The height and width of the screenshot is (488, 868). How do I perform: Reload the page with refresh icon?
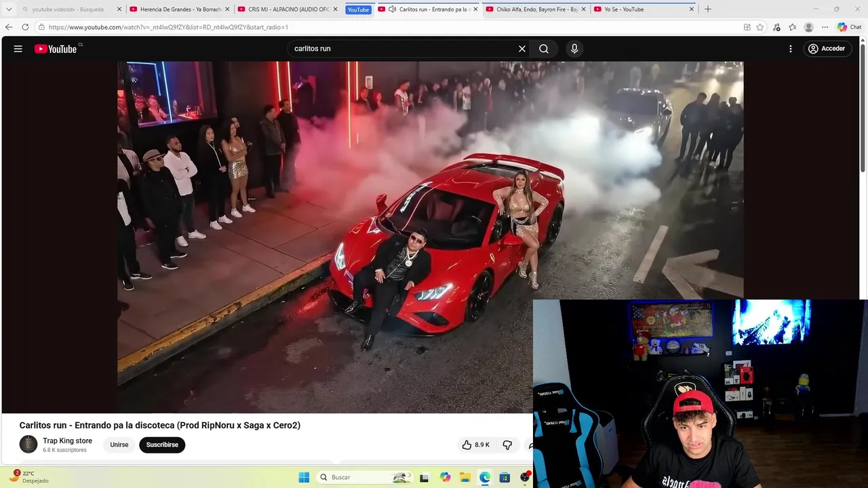coord(25,27)
